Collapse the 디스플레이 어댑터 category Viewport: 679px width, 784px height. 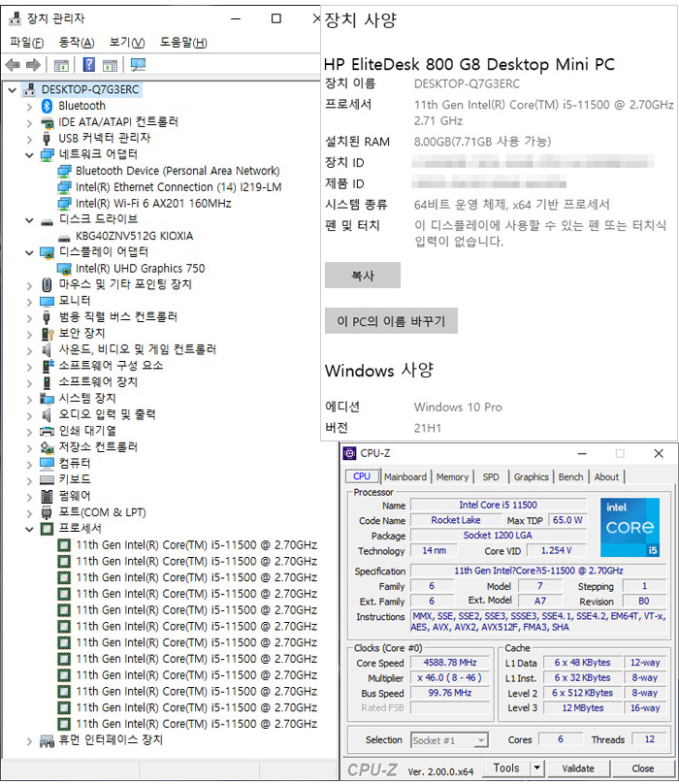pyautogui.click(x=29, y=252)
